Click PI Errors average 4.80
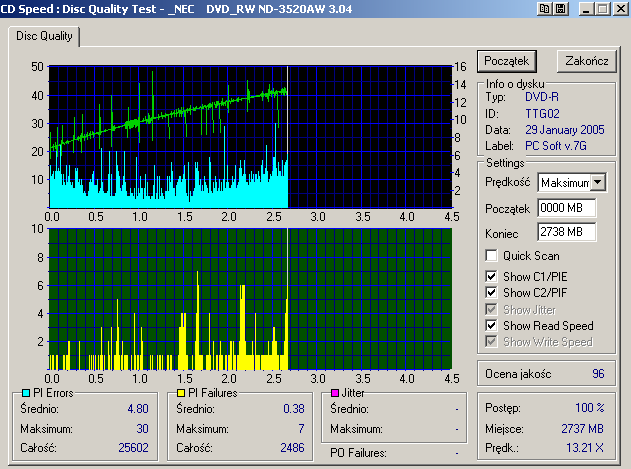This screenshot has height=469, width=631. tap(138, 409)
